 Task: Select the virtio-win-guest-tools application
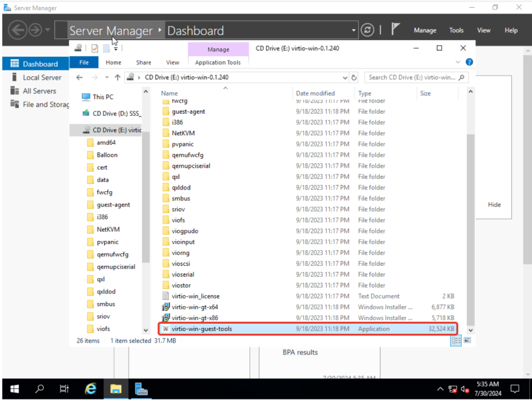pos(308,328)
